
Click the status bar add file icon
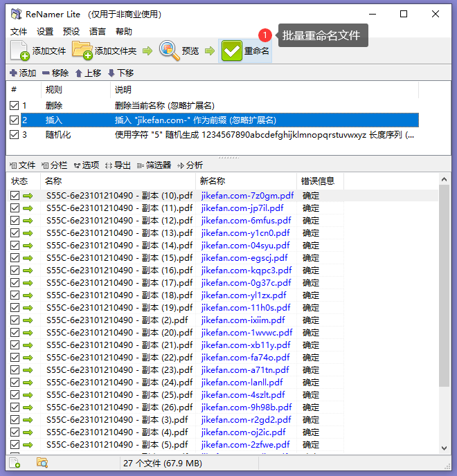pyautogui.click(x=15, y=463)
